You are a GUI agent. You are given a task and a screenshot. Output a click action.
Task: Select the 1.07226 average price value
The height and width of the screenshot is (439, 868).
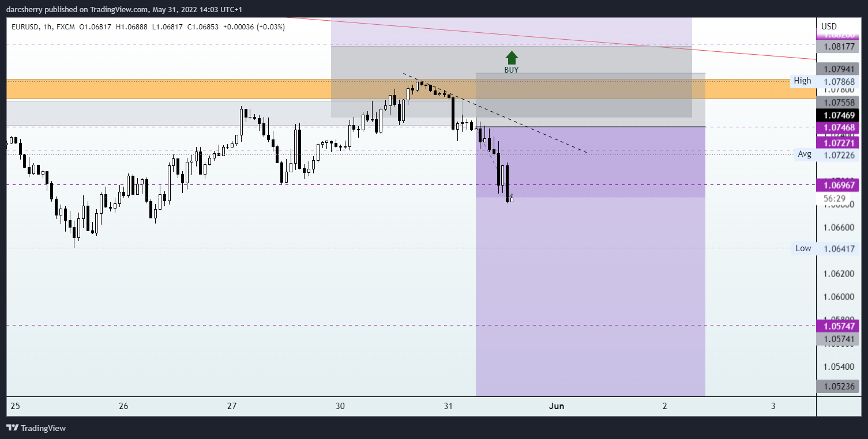coord(839,156)
